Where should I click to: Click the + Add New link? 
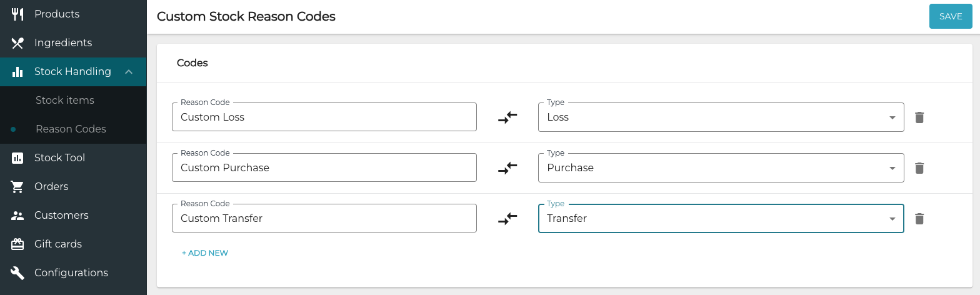[x=205, y=253]
